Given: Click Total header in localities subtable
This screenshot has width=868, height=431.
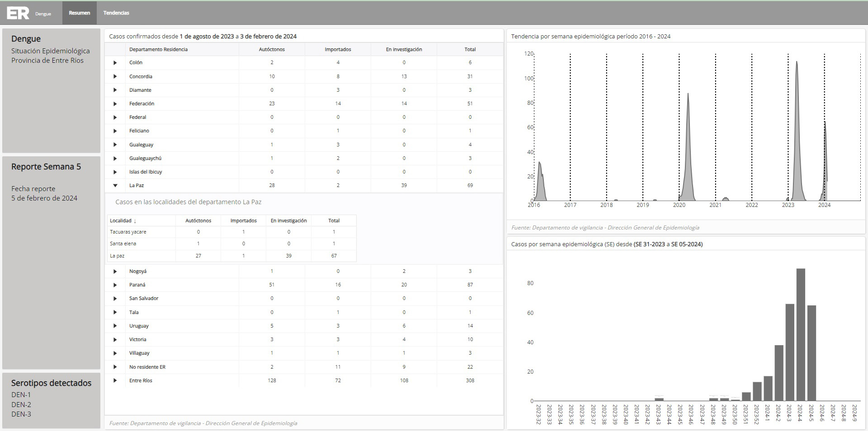Looking at the screenshot, I should click(334, 221).
